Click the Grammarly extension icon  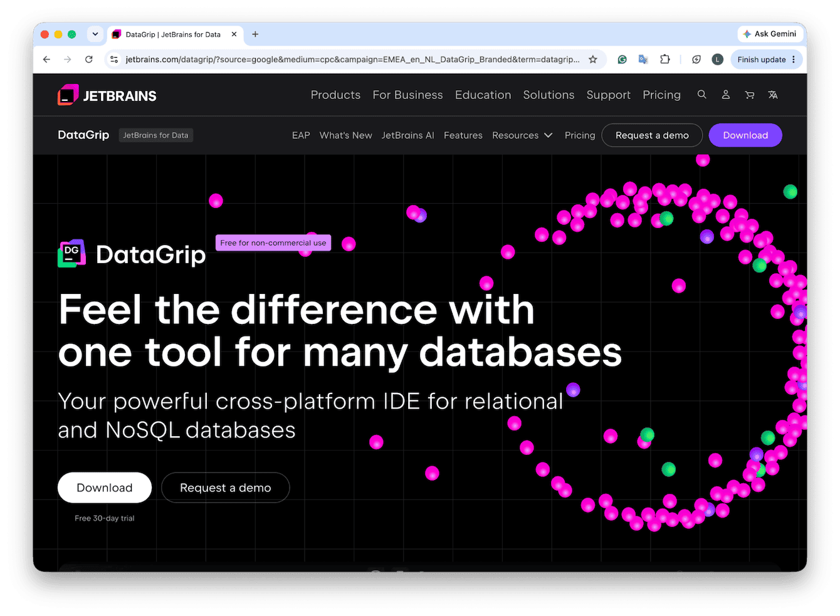coord(622,60)
